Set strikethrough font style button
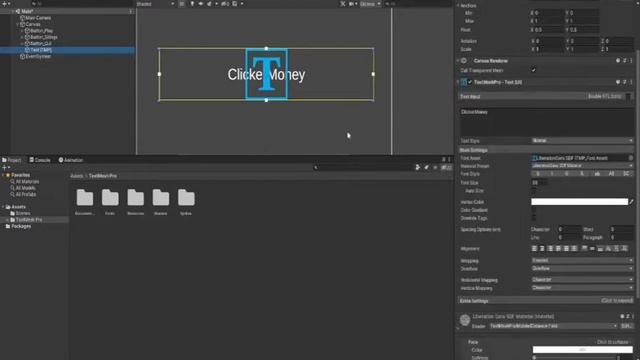This screenshot has width=640, height=360. click(582, 174)
